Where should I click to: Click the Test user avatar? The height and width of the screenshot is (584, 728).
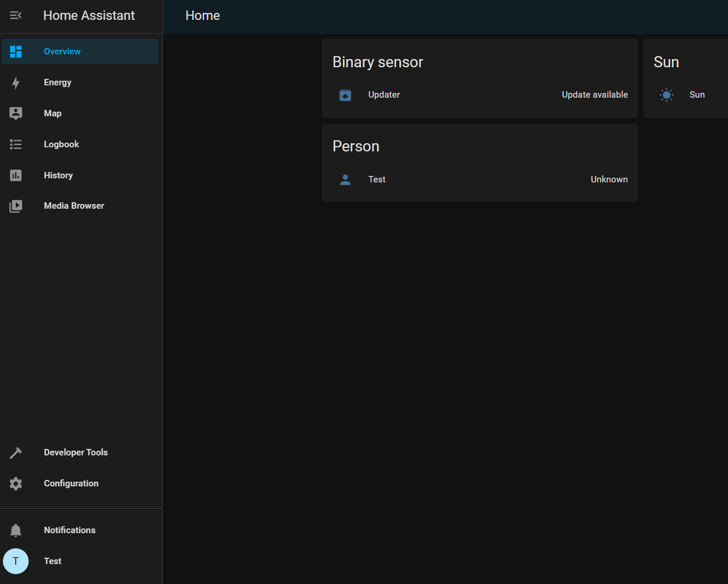point(15,561)
